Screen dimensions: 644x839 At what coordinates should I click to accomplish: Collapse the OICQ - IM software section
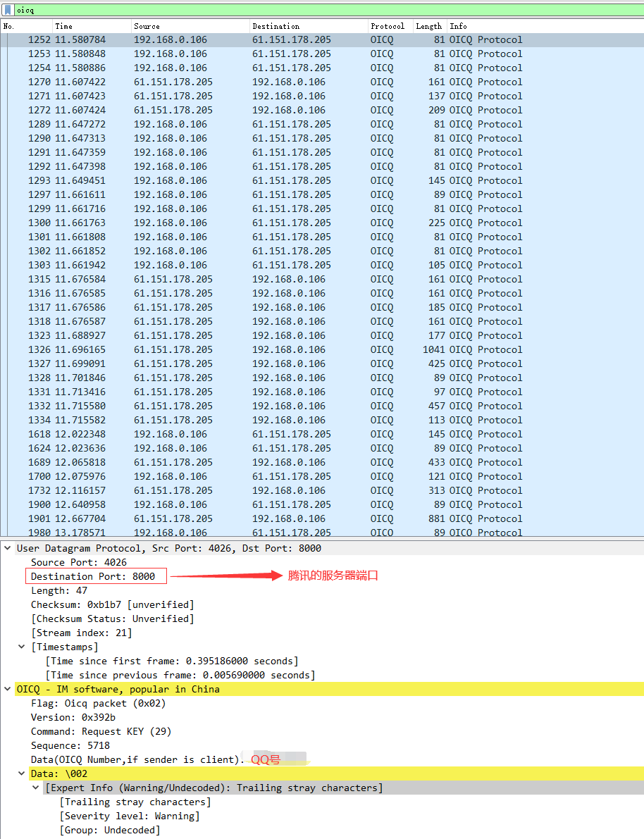coord(8,689)
